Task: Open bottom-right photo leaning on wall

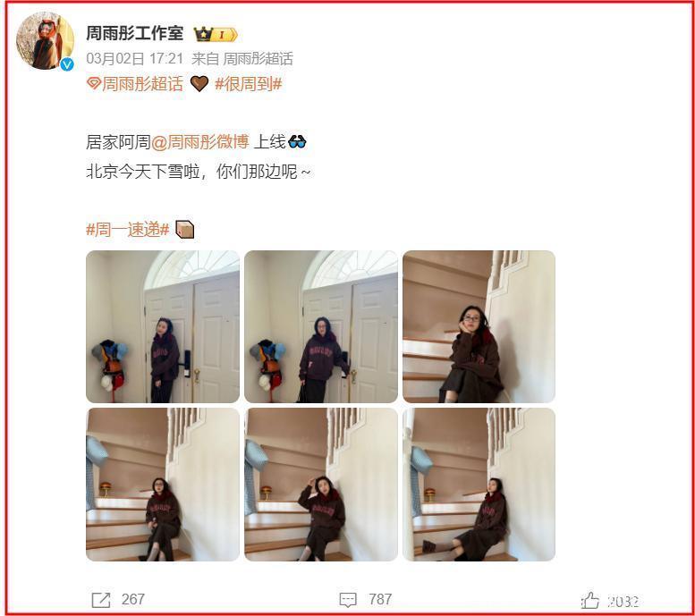Action: coord(479,485)
